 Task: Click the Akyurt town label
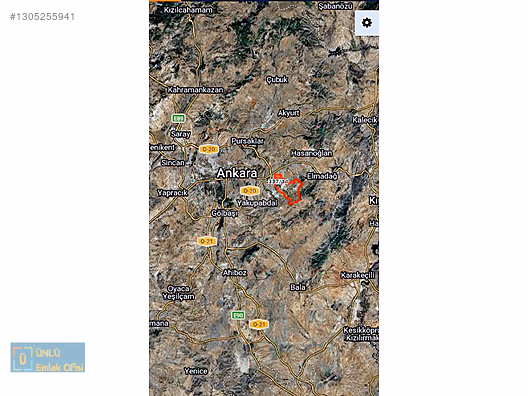pos(289,113)
